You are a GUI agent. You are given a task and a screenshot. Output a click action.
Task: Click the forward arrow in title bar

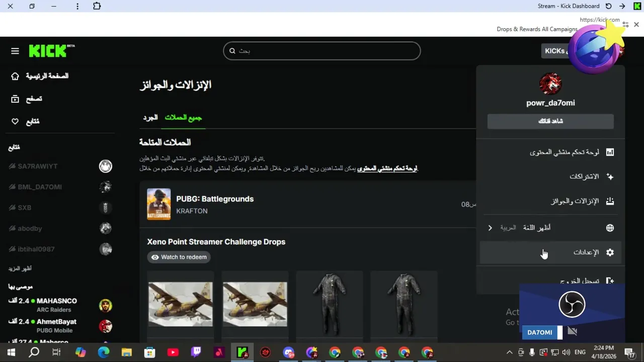pos(622,6)
